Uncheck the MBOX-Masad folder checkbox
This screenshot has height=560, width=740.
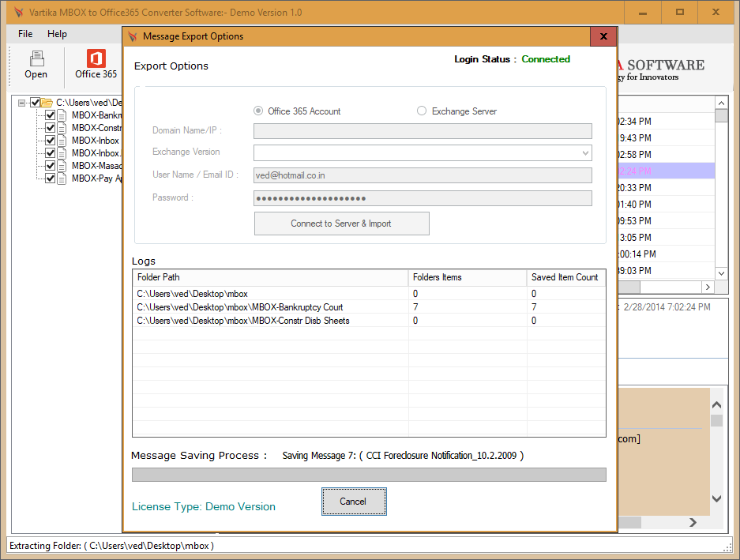(x=50, y=166)
